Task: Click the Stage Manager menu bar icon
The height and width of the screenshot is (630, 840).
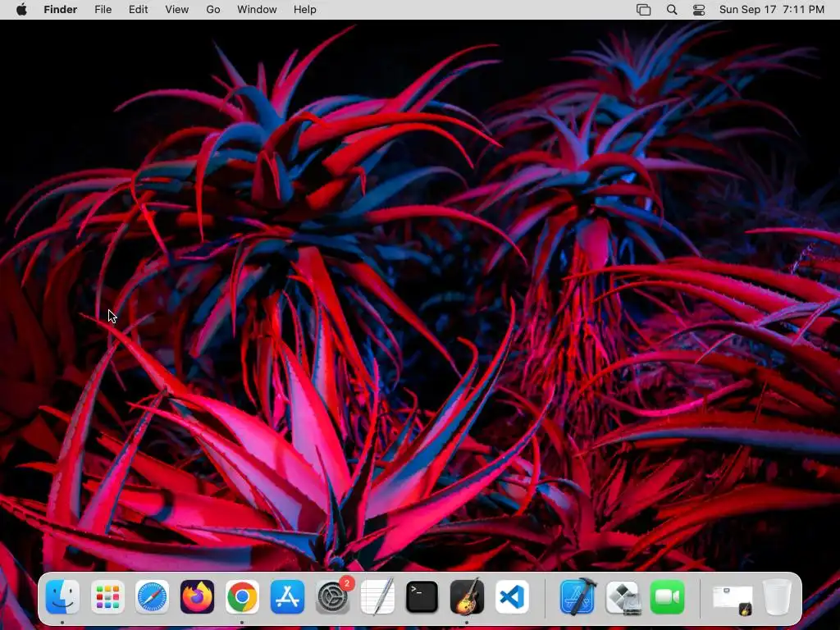Action: pos(643,10)
